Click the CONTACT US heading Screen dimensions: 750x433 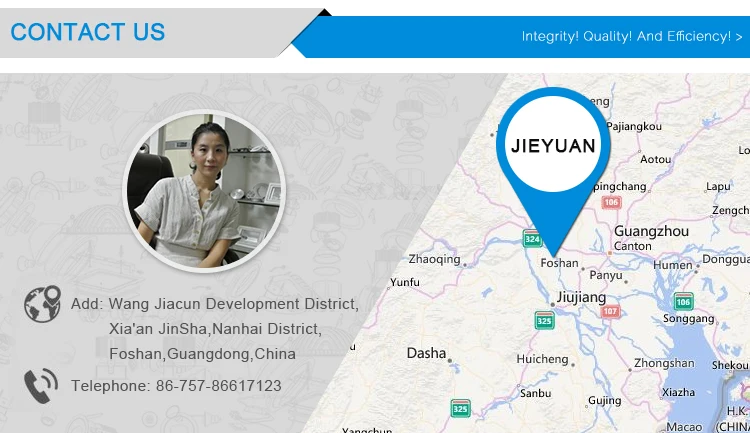[88, 32]
